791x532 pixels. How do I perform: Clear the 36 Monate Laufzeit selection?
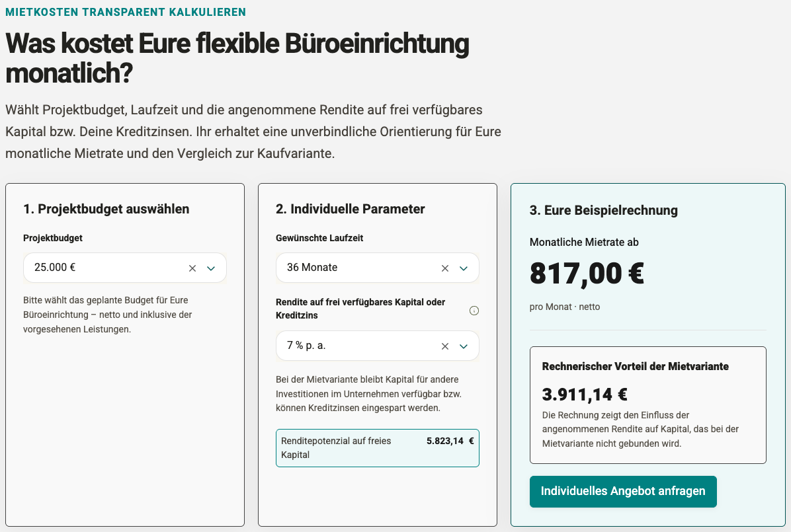click(x=445, y=268)
